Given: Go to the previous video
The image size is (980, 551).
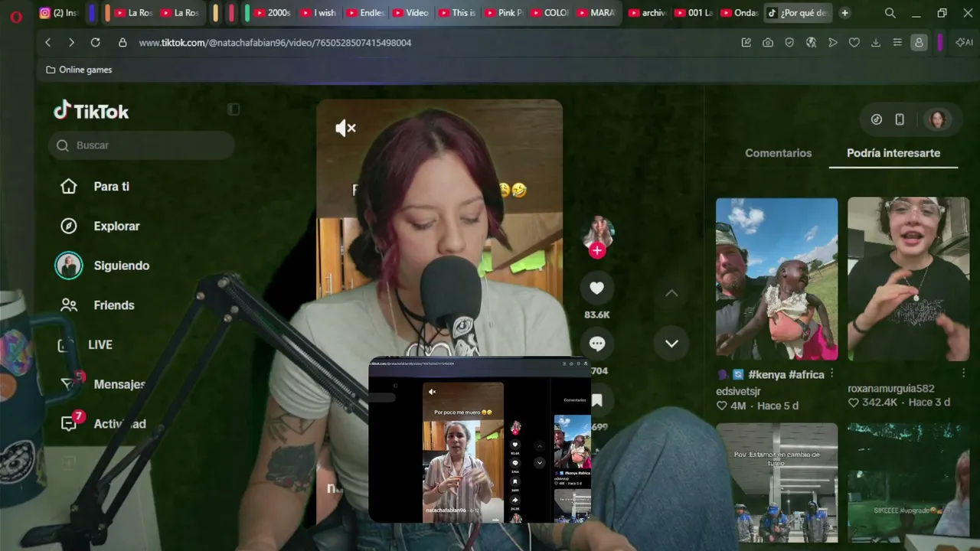Looking at the screenshot, I should coord(671,293).
